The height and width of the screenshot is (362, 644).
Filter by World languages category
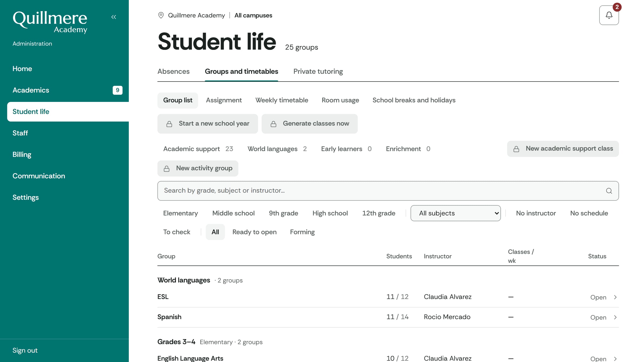277,149
